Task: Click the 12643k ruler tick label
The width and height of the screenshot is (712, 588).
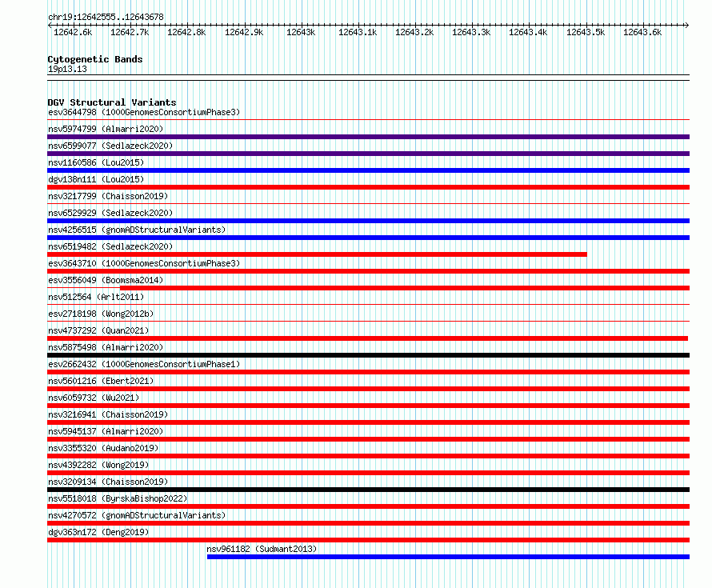Action: [x=301, y=32]
